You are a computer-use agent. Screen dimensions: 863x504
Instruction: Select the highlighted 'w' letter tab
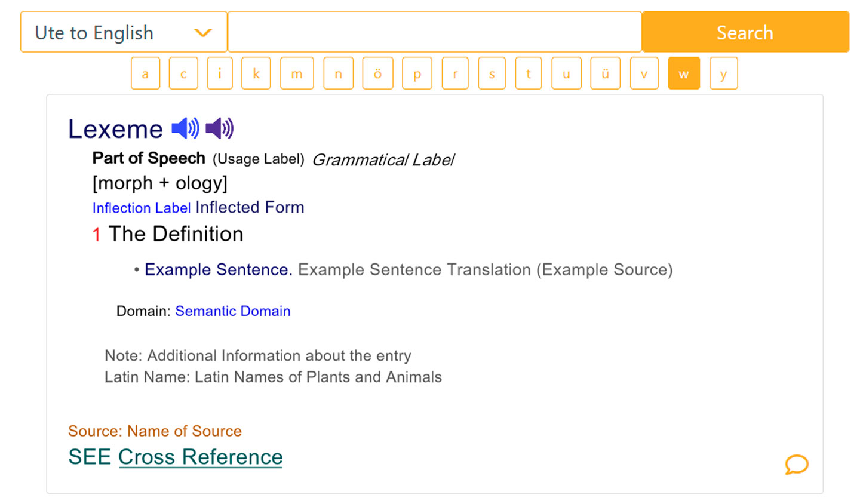[684, 73]
